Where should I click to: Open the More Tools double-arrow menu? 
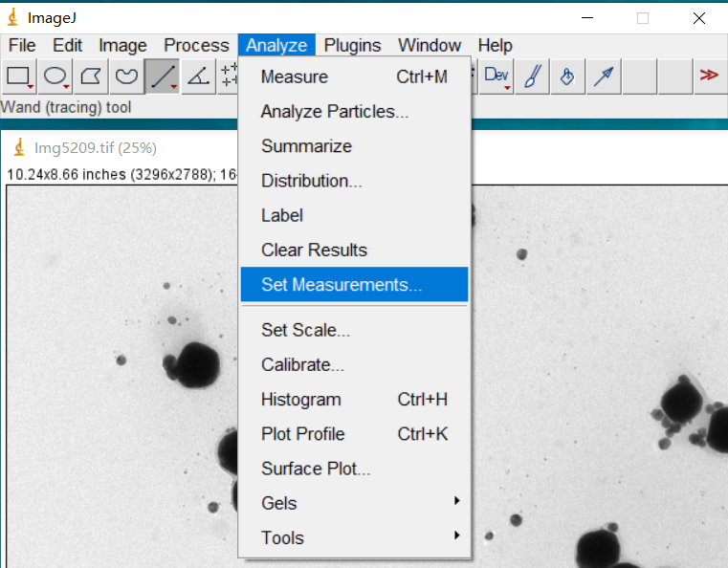(708, 76)
